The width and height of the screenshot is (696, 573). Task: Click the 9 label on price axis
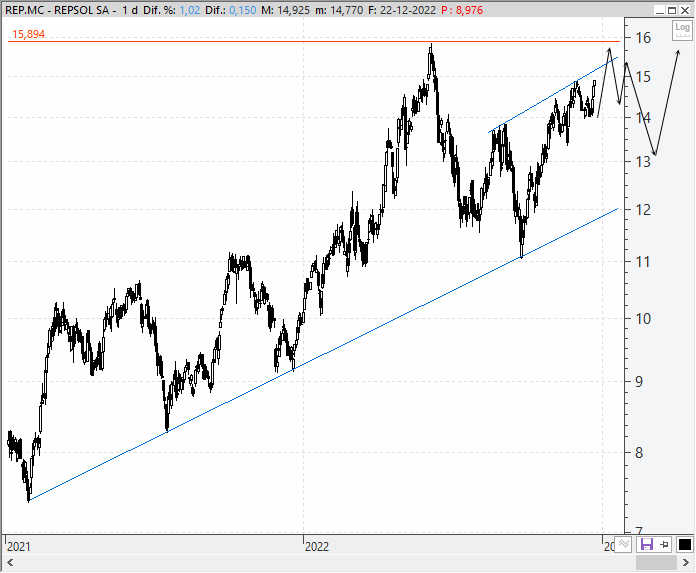click(x=639, y=381)
